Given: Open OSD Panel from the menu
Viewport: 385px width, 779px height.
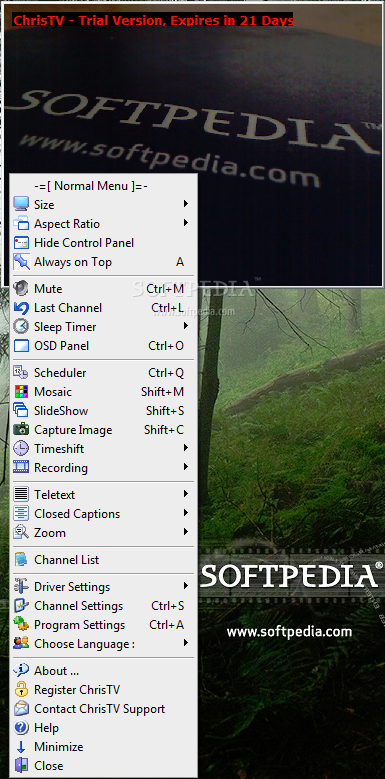Looking at the screenshot, I should tap(103, 346).
